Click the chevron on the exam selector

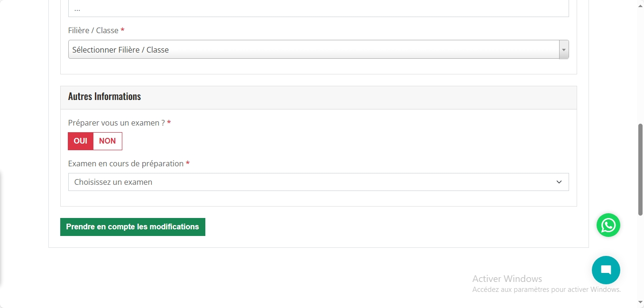pyautogui.click(x=559, y=182)
